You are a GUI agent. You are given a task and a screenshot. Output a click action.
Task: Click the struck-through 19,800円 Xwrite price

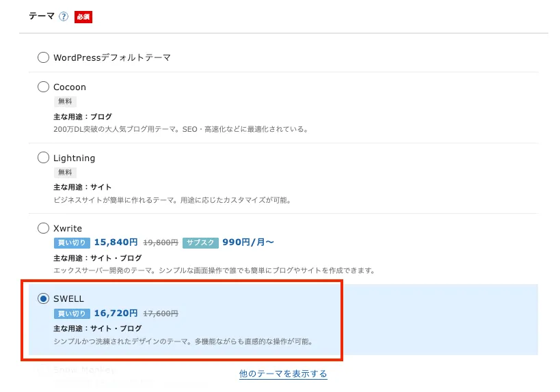tap(161, 242)
